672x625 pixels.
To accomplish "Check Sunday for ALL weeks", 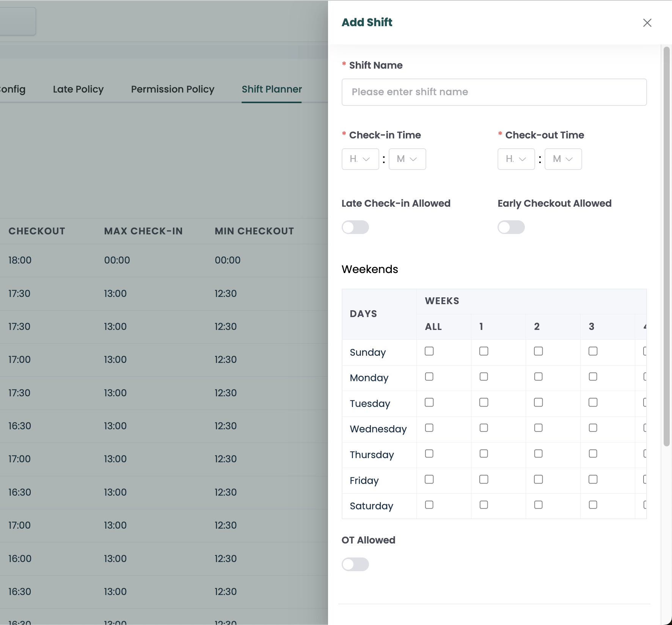I will click(x=429, y=351).
